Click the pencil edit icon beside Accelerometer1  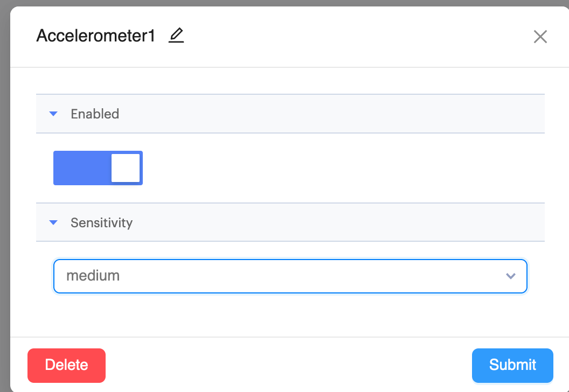point(176,36)
